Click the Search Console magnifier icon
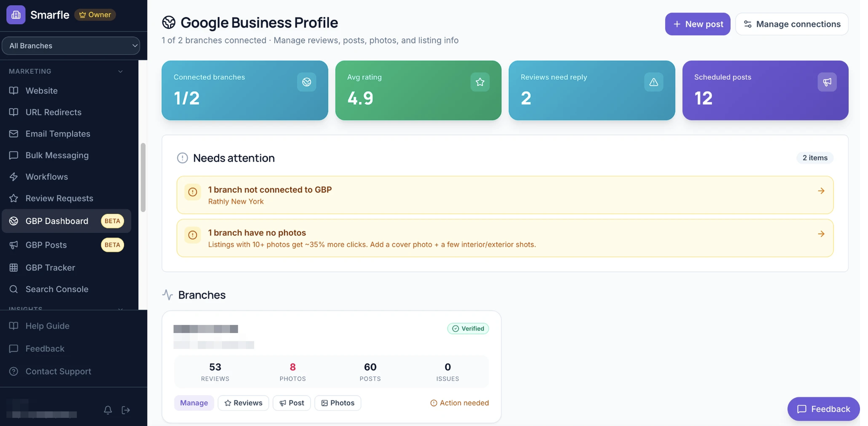The image size is (868, 426). [x=14, y=289]
